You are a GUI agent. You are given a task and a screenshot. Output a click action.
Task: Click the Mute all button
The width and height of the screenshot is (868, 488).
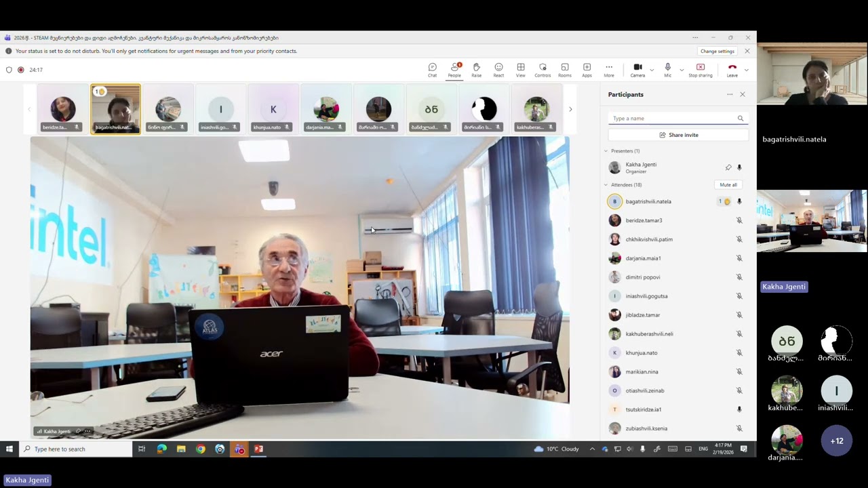(x=728, y=185)
